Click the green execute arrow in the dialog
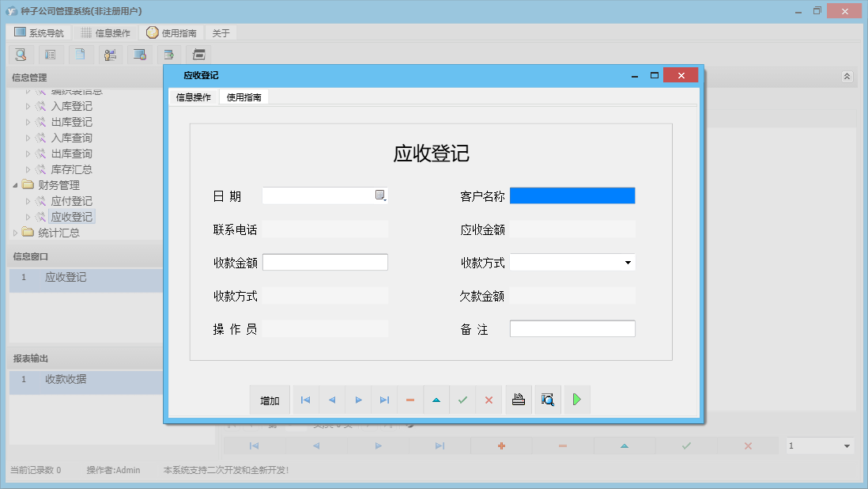This screenshot has height=489, width=868. coord(576,400)
